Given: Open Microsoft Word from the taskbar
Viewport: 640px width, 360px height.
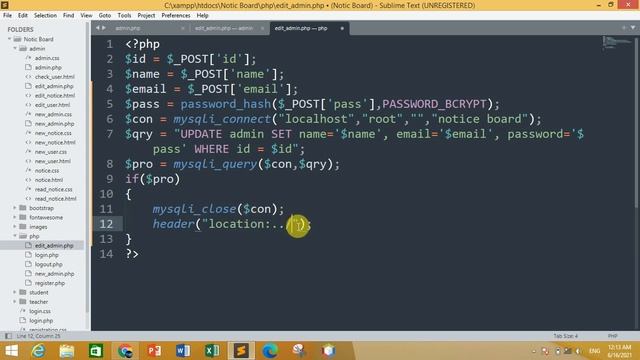Looking at the screenshot, I should coord(183,351).
